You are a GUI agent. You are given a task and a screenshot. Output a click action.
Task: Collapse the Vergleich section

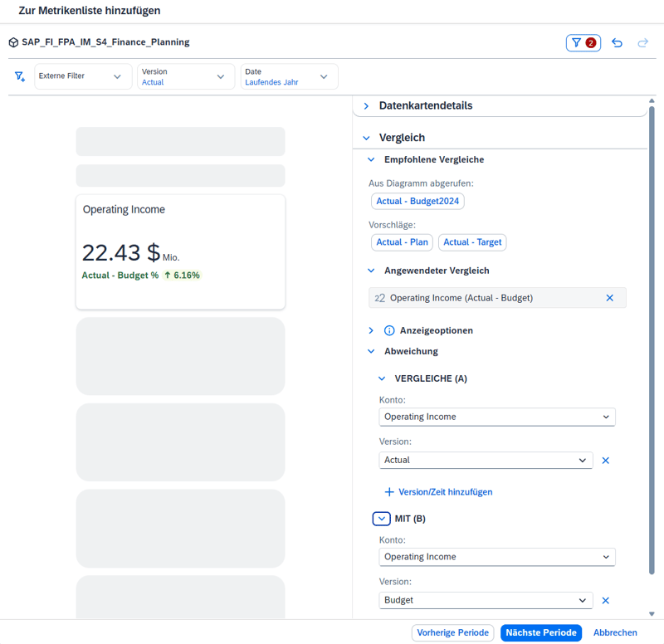tap(366, 137)
